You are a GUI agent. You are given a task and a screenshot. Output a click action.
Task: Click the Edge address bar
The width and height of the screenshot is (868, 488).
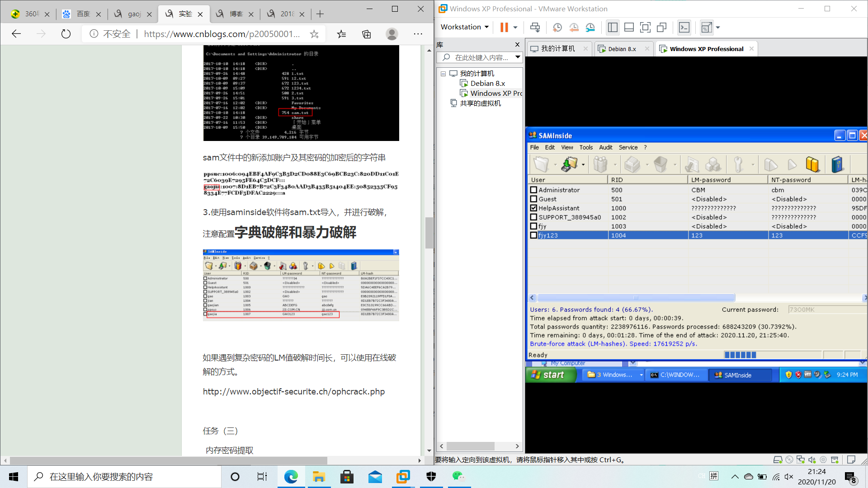[x=222, y=34]
